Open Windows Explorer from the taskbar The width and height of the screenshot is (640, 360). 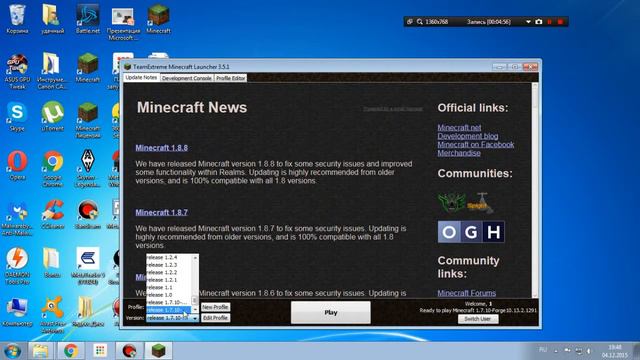click(x=40, y=351)
